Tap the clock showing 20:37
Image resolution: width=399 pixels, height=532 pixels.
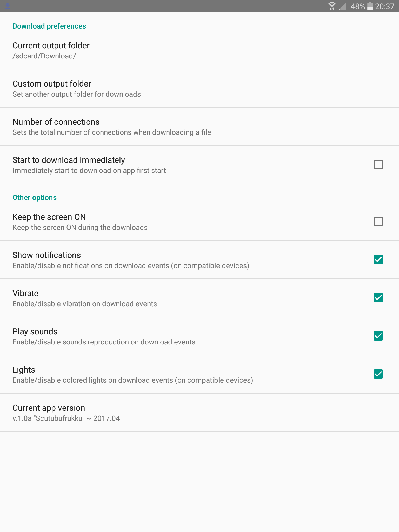click(x=384, y=6)
